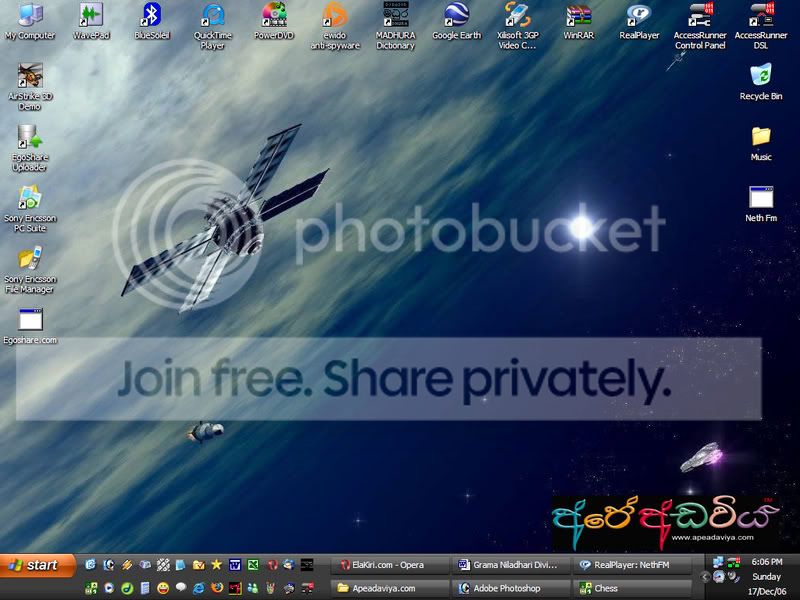Open Winamp lightning quick launch icon
The width and height of the screenshot is (800, 600).
tap(127, 564)
